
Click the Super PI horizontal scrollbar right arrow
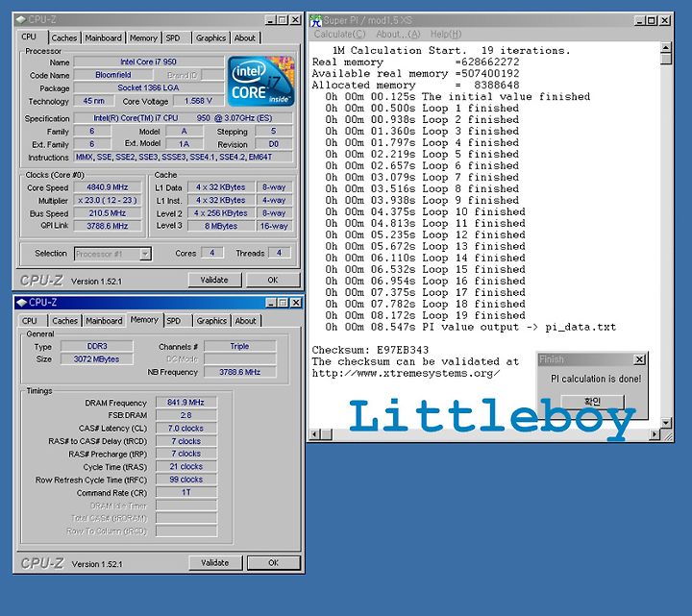655,434
